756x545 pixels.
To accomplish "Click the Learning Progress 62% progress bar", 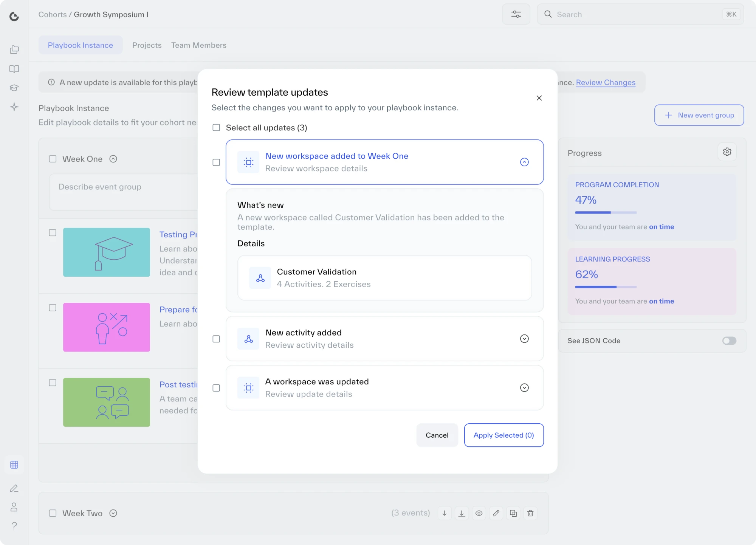I will pyautogui.click(x=606, y=287).
